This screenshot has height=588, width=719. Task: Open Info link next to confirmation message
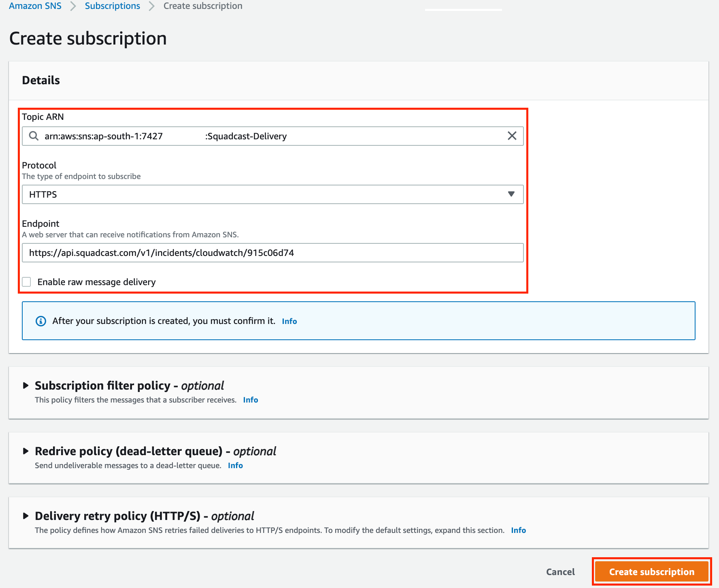289,321
